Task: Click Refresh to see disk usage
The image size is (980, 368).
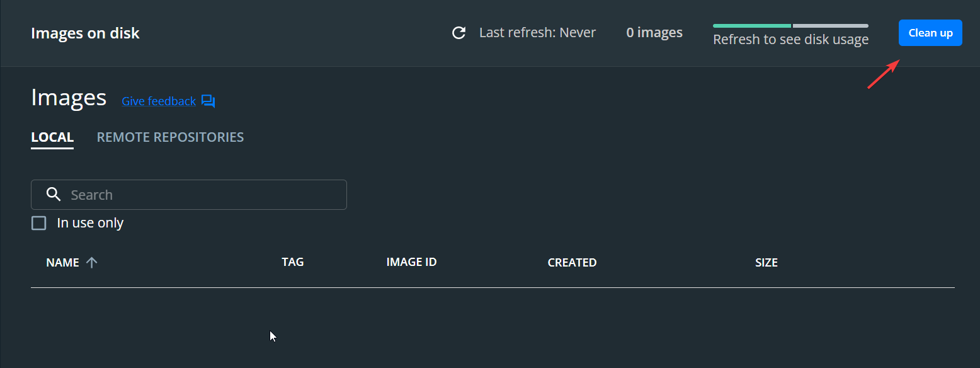Action: pos(790,38)
